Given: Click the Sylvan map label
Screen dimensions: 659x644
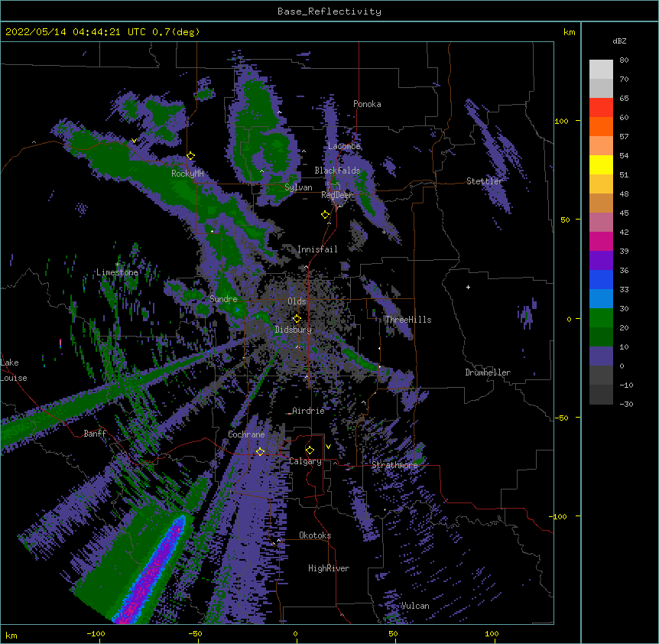Looking at the screenshot, I should point(298,187).
